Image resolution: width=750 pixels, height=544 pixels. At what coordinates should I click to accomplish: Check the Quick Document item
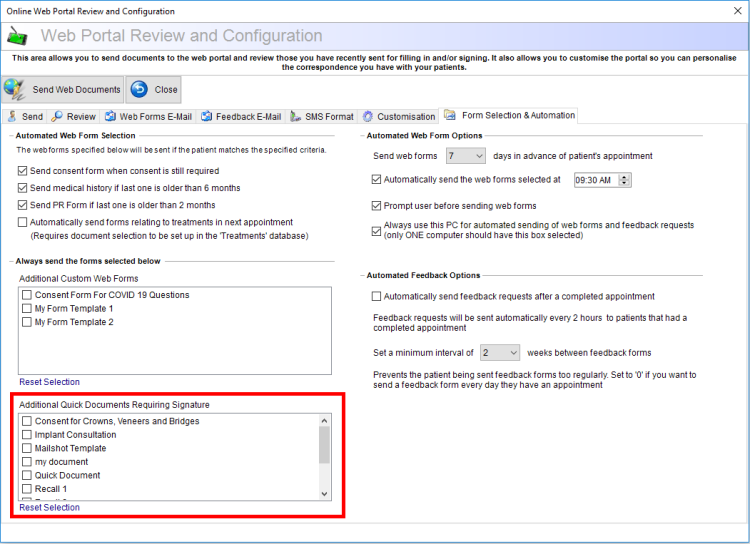tap(27, 475)
